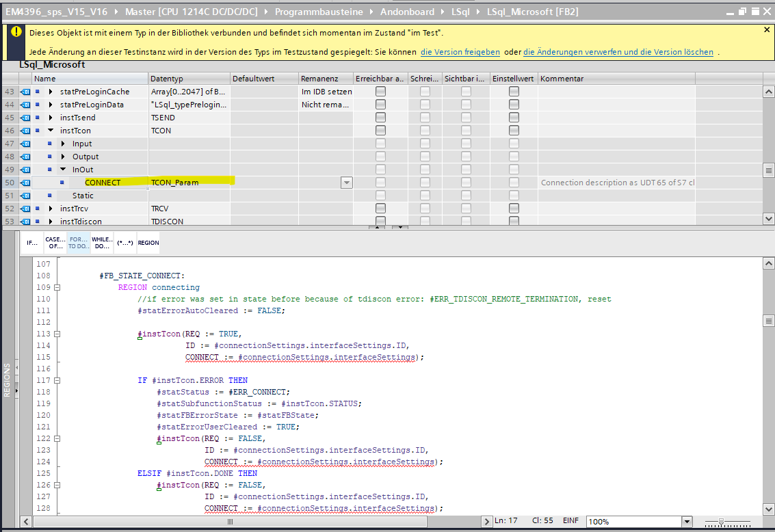Insert FOR TO DO loop snippet

tap(79, 243)
